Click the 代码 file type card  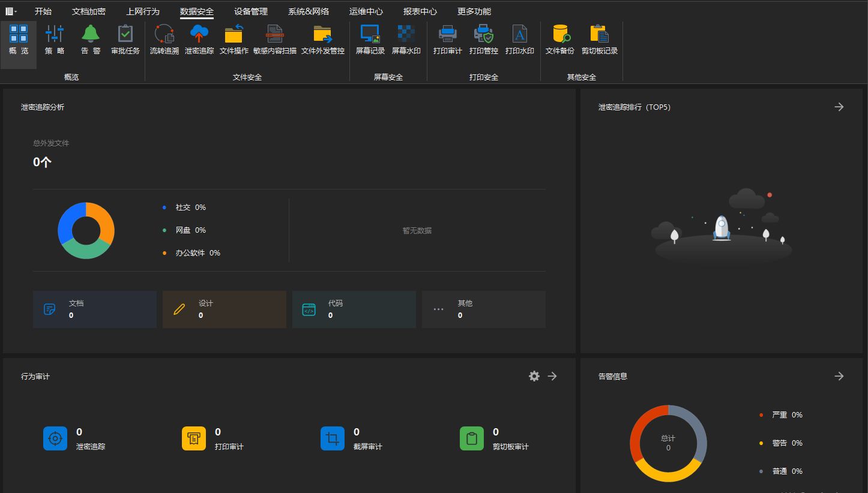(354, 309)
